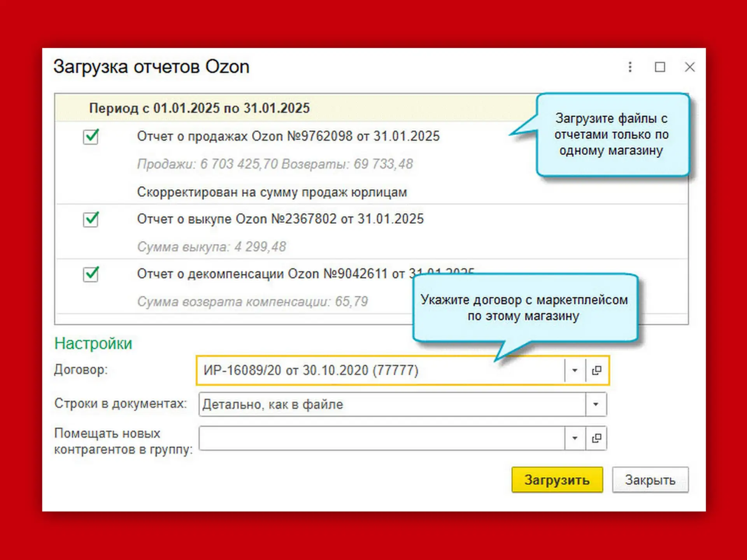Close the Загрузка отчетов Ozon dialog
Screen dimensions: 747x560
690,67
